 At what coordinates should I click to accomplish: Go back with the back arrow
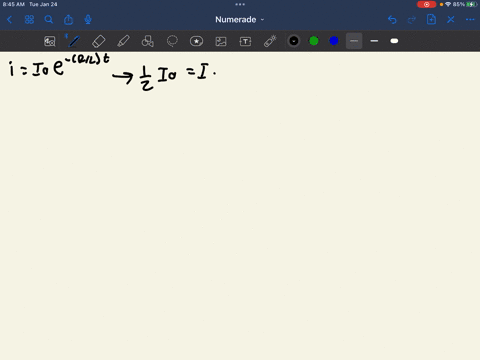pos(9,20)
